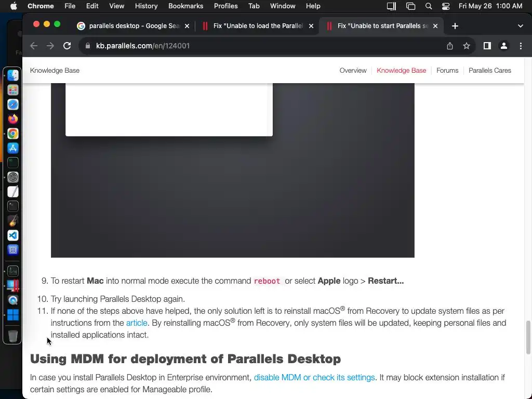Viewport: 532px width, 399px height.
Task: Click the 'reboot' command text
Action: 267,281
